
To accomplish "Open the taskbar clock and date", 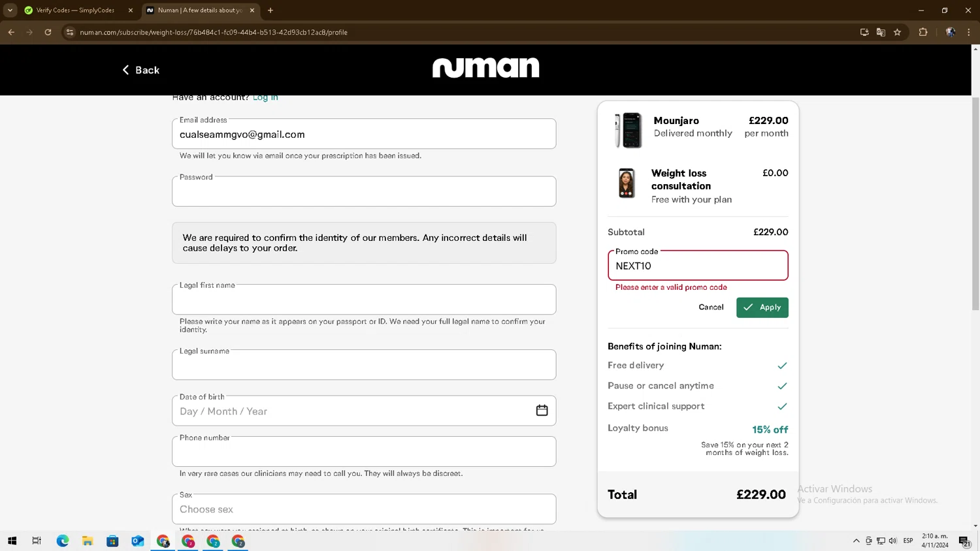I will tap(935, 541).
